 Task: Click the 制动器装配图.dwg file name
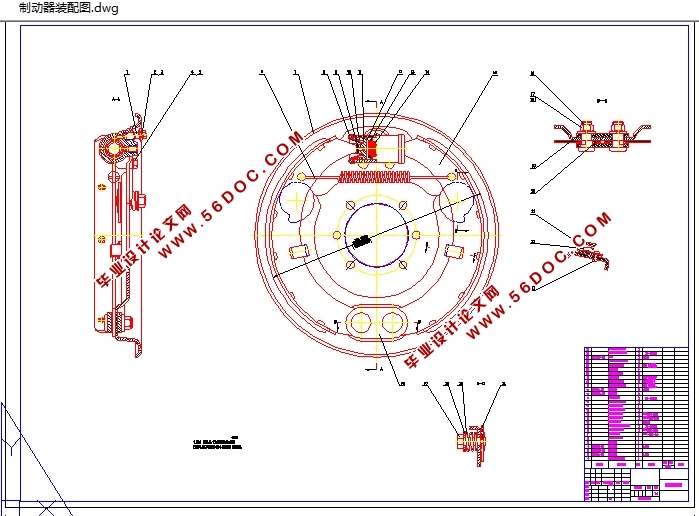[69, 8]
